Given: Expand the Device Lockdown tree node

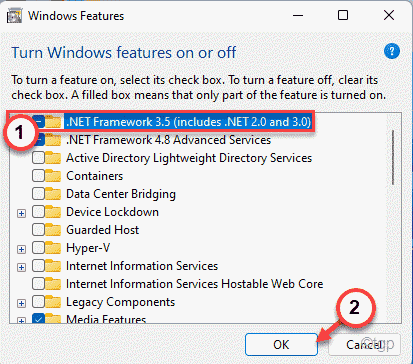Looking at the screenshot, I should pos(21,213).
